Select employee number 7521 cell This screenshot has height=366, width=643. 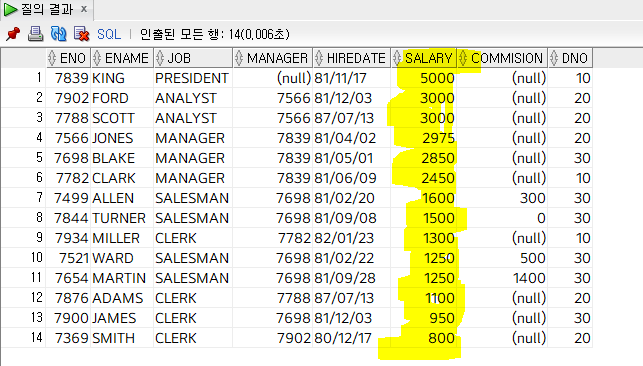point(68,258)
